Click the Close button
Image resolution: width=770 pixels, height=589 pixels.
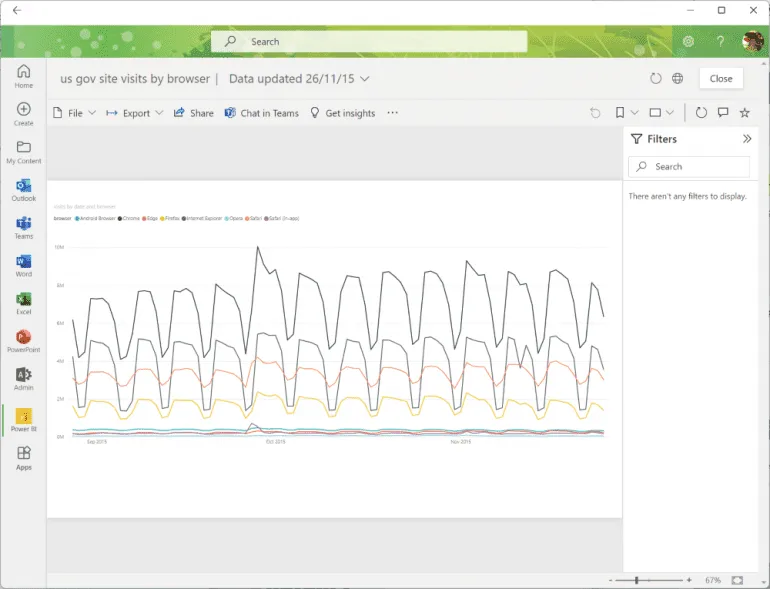721,78
